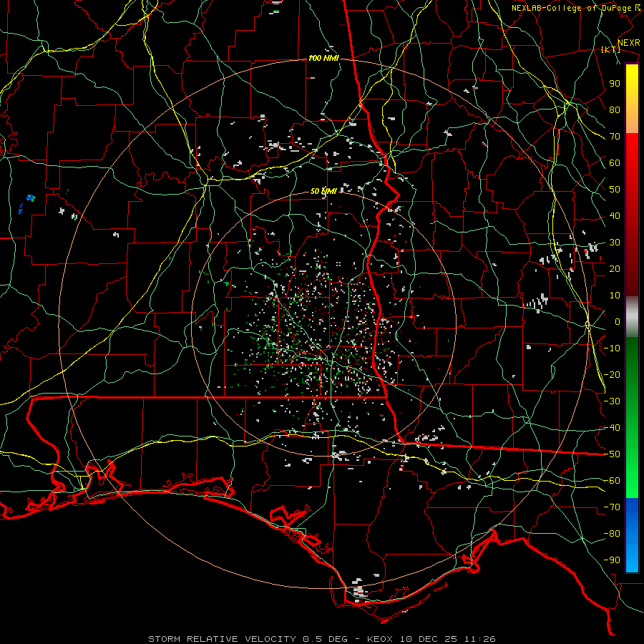Click the -90 value on velocity scale
Viewport: 644px width, 644px height.
pos(612,560)
